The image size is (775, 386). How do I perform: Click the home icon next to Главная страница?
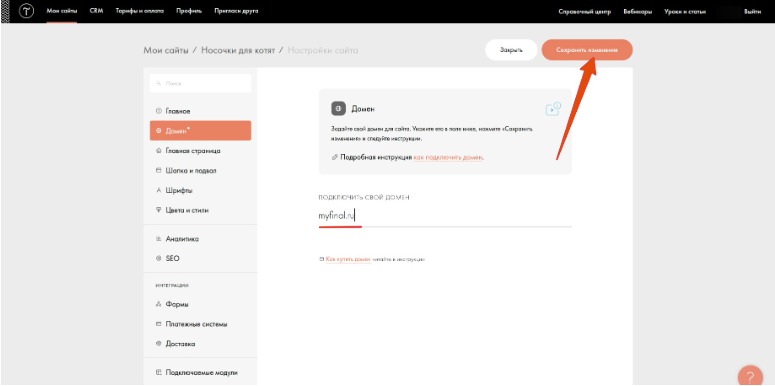pyautogui.click(x=159, y=151)
